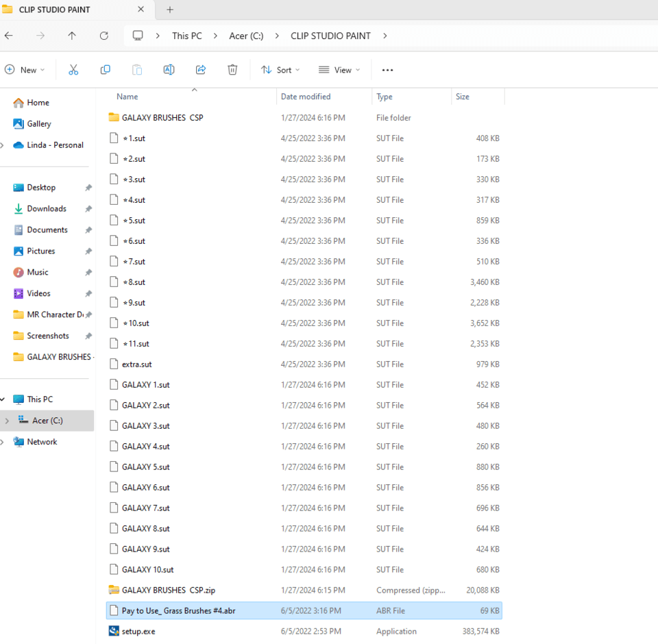Sort by the Date modified column header
The width and height of the screenshot is (658, 644).
(306, 97)
